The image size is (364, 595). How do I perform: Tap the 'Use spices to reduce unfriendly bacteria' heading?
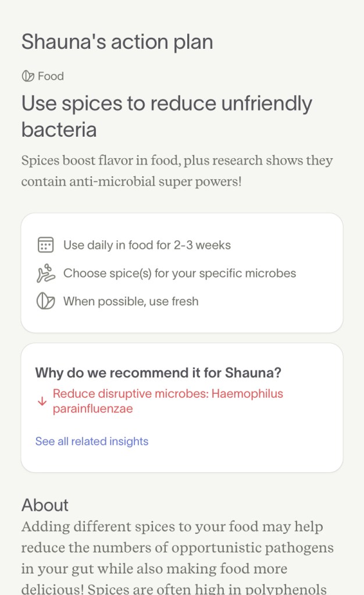pyautogui.click(x=167, y=116)
